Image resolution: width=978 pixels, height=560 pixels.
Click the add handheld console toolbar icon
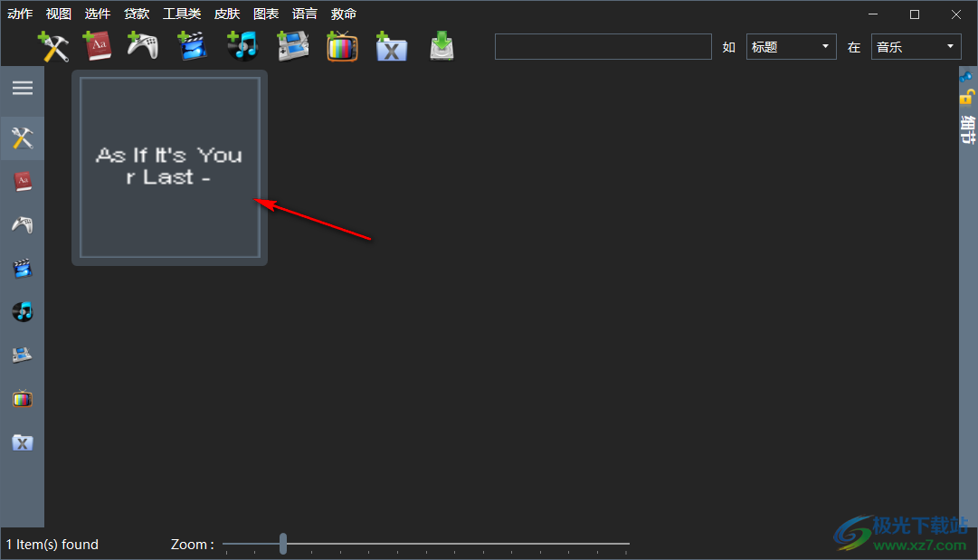292,46
